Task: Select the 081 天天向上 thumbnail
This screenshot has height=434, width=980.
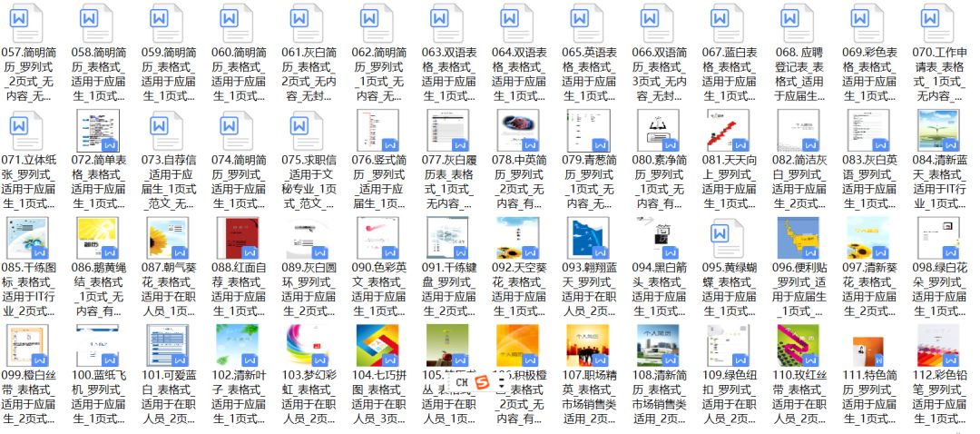Action: pyautogui.click(x=728, y=131)
